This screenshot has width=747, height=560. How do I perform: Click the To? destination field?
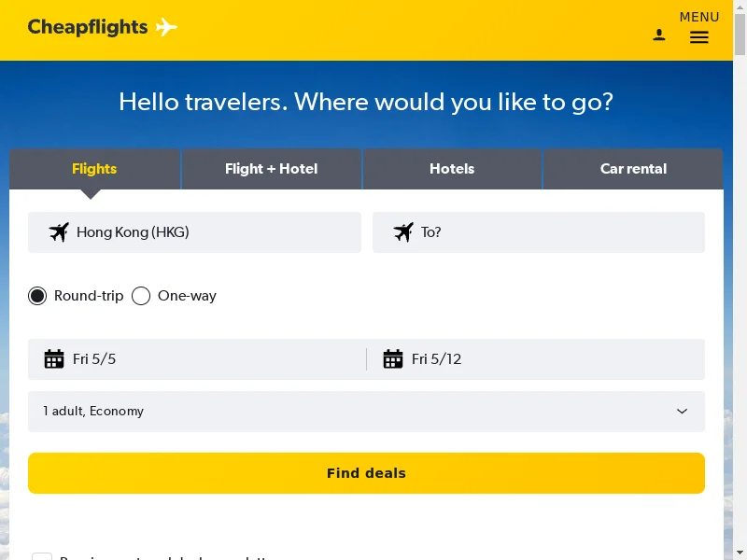click(551, 232)
